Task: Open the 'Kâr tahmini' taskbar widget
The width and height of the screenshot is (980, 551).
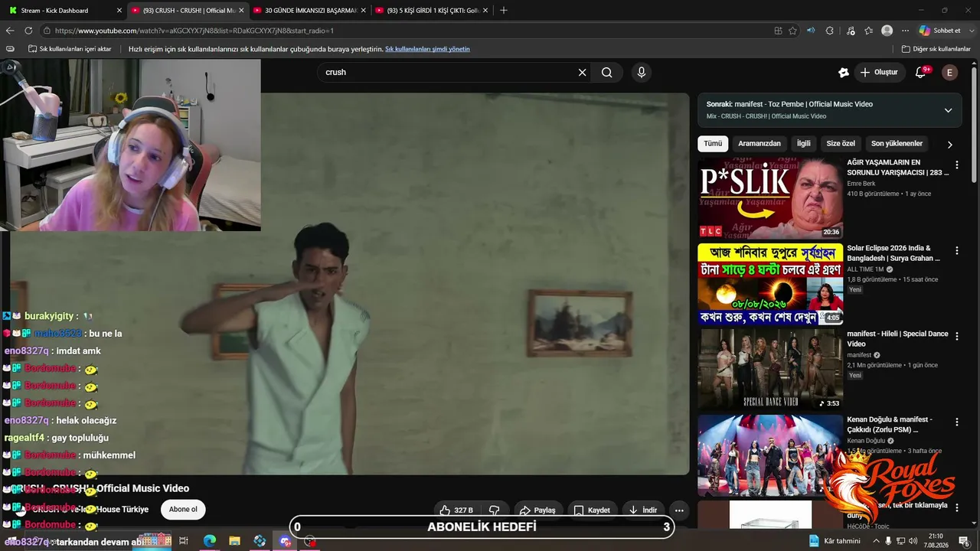Action: 835,541
